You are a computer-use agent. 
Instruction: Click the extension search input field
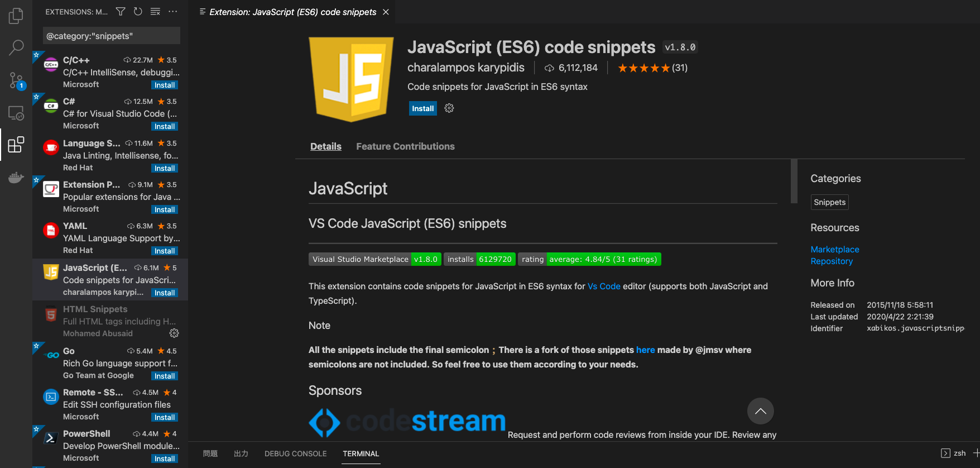(112, 36)
